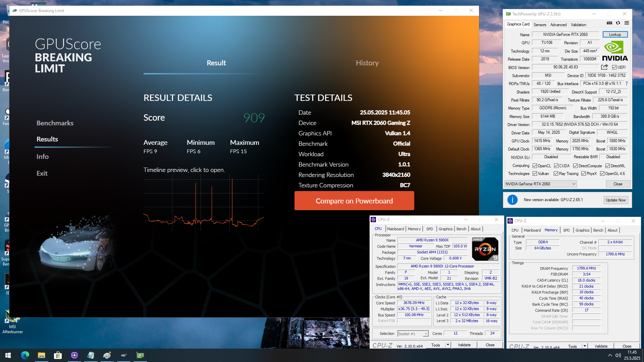Click the GPU-Z screenshot camera icon
644x362 pixels.
coord(609,23)
